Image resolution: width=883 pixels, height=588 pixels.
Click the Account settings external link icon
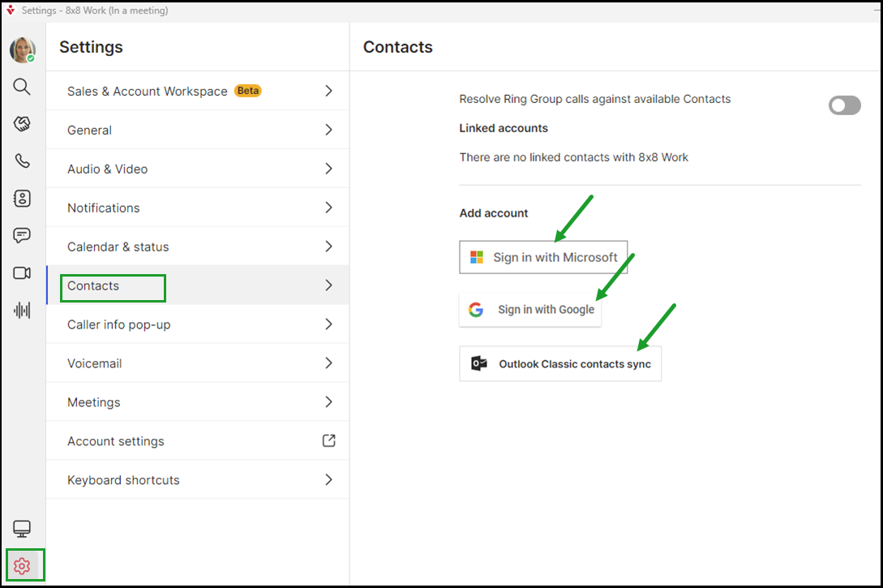click(x=329, y=440)
